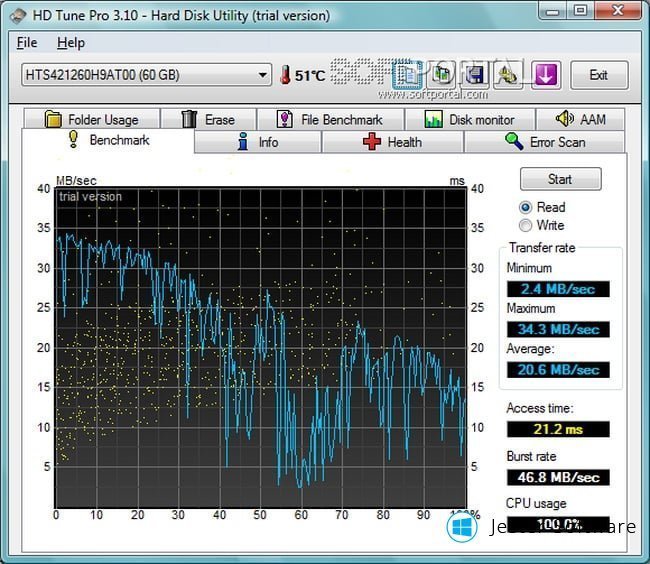
Task: Switch to the Error Scan tab
Action: 545,142
